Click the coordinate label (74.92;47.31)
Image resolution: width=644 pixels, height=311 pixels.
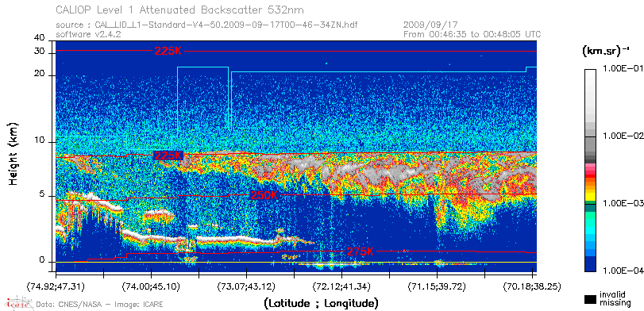56,286
